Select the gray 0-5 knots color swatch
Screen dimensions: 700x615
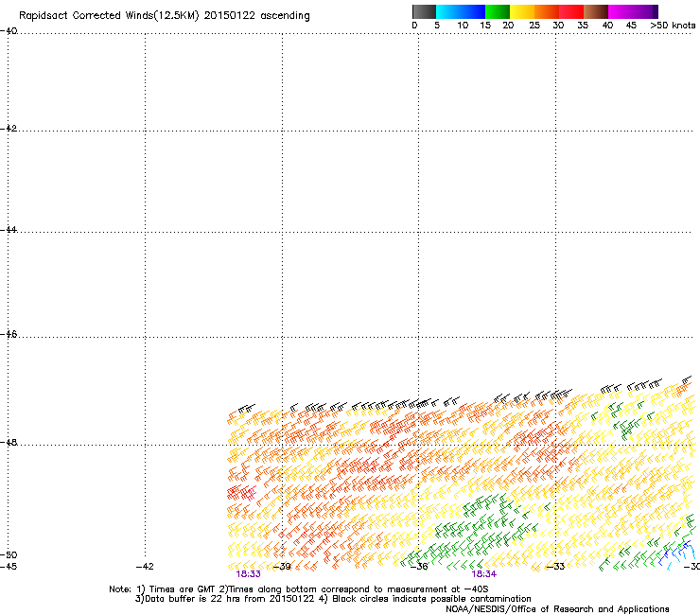(424, 11)
